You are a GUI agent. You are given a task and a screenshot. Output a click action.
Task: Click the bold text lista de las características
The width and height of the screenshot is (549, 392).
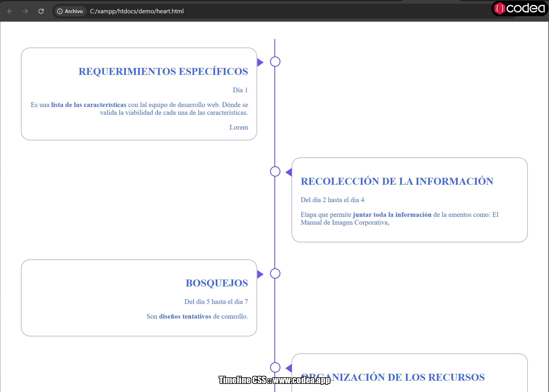88,105
